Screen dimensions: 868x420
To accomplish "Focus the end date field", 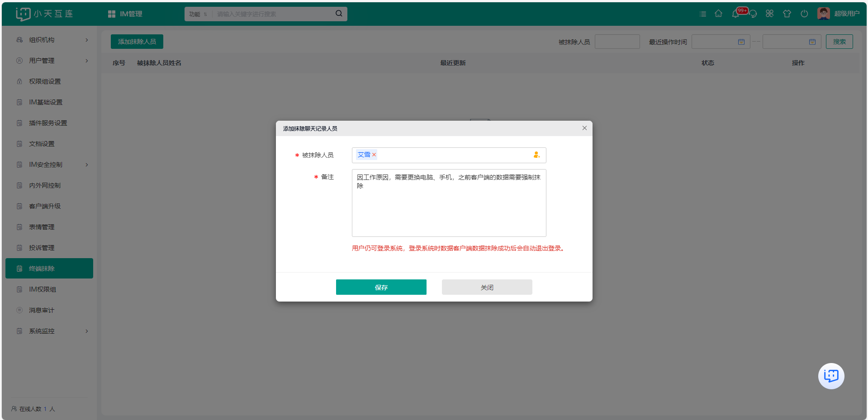I will 792,42.
